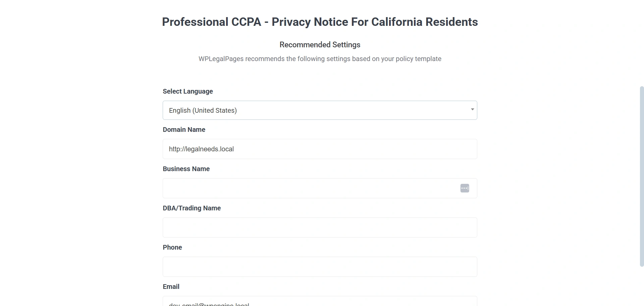Click the autofill icon in Business Name field
This screenshot has width=644, height=306.
pos(465,188)
